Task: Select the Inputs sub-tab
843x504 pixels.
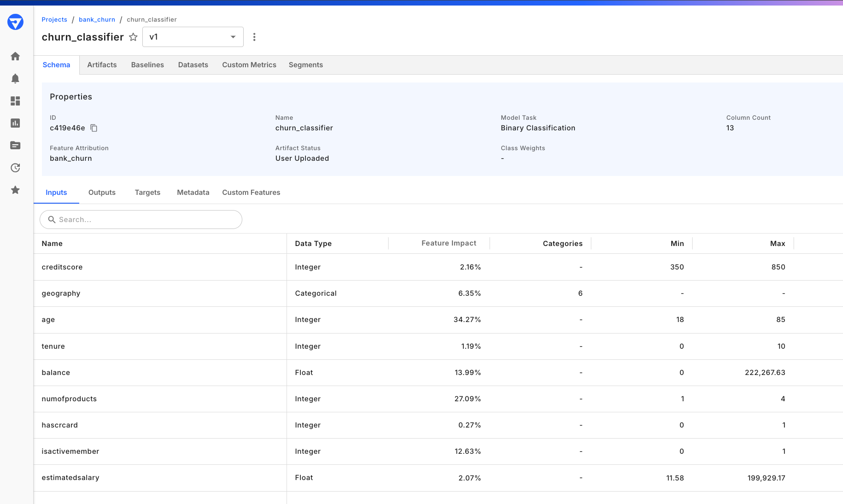Action: (56, 193)
